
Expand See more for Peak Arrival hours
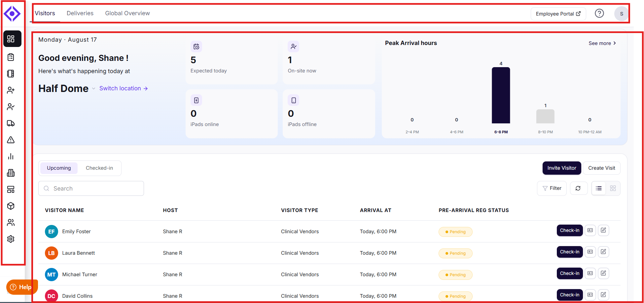point(602,43)
